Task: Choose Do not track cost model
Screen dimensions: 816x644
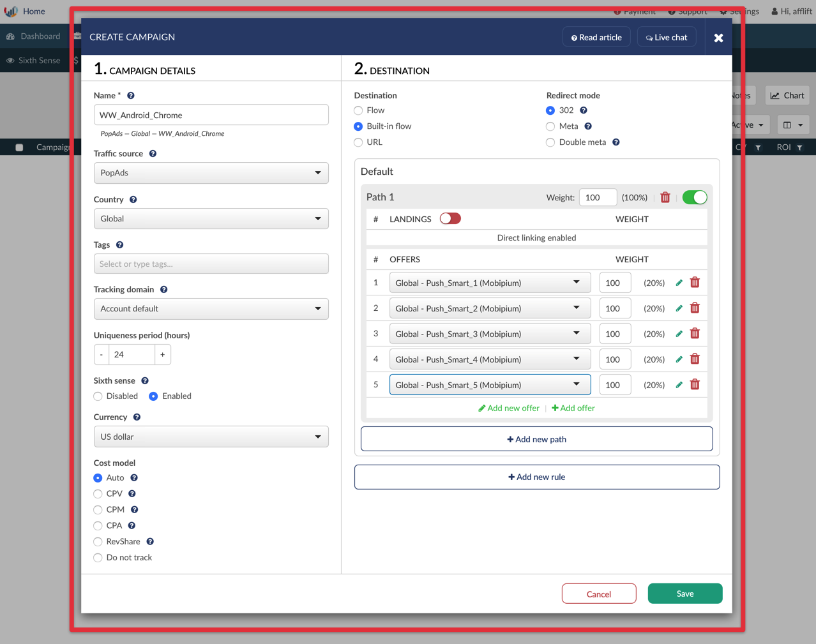Action: click(98, 558)
